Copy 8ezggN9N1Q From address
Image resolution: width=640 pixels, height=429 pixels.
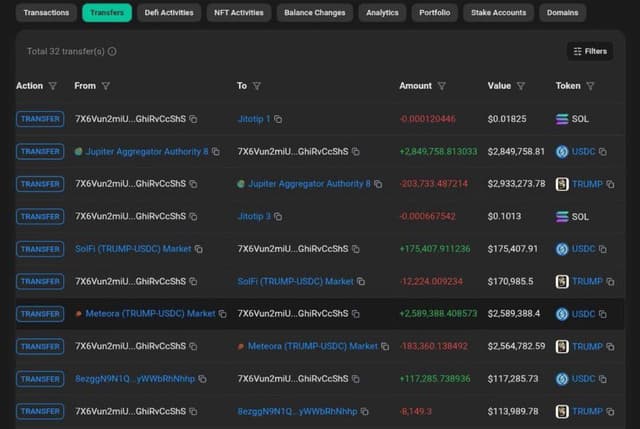coord(202,379)
